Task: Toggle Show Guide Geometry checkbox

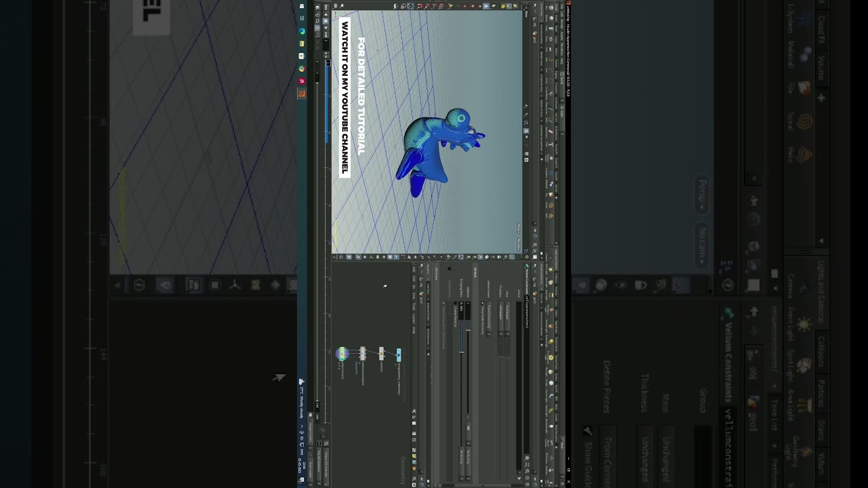Action: [x=482, y=303]
